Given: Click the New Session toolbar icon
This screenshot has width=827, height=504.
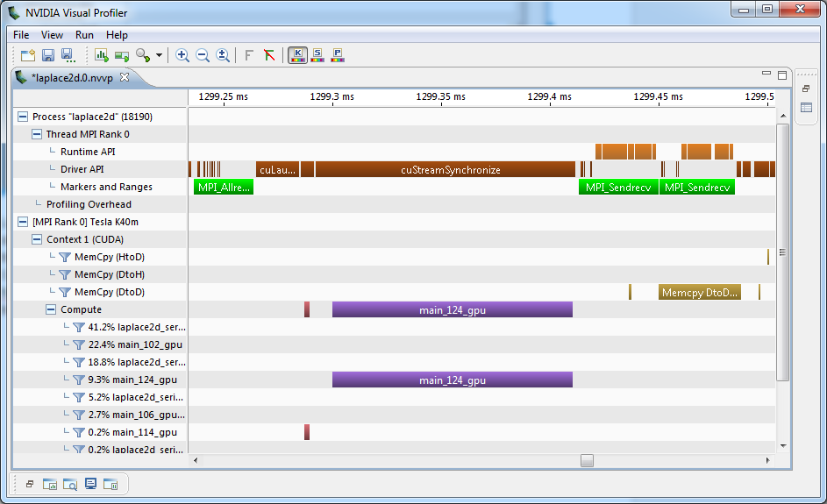Looking at the screenshot, I should click(x=27, y=55).
